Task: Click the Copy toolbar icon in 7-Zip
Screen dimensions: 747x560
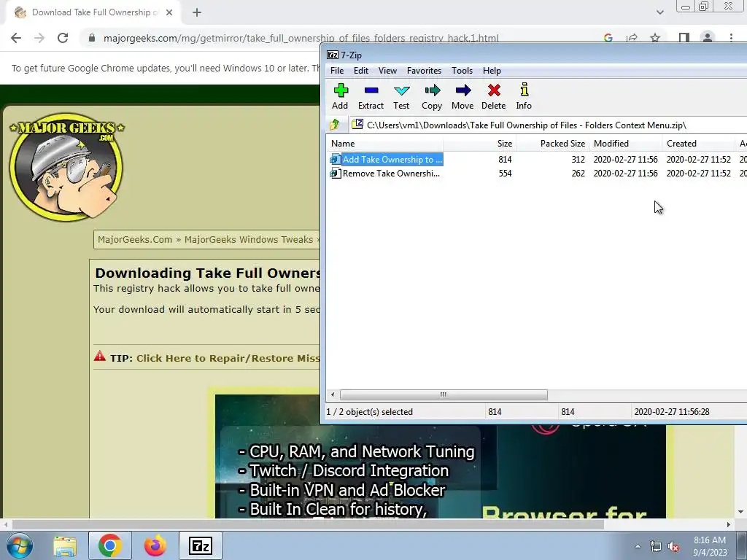Action: click(x=432, y=97)
